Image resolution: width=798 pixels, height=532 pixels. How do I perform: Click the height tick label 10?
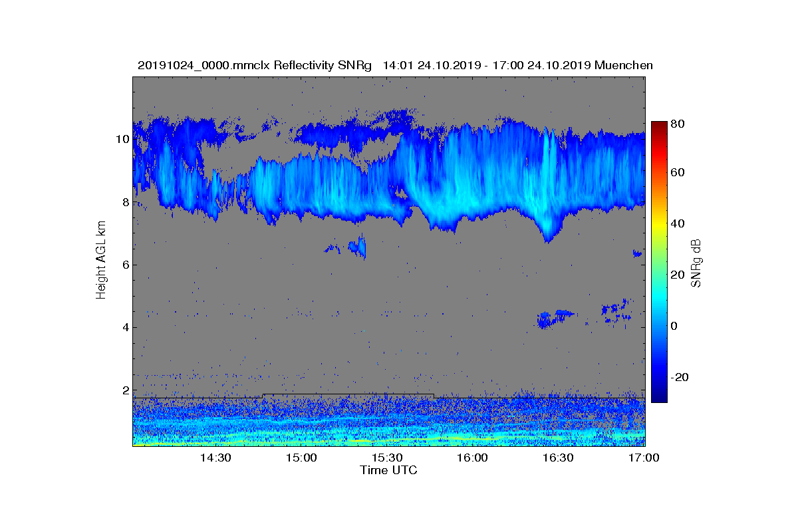(x=122, y=139)
